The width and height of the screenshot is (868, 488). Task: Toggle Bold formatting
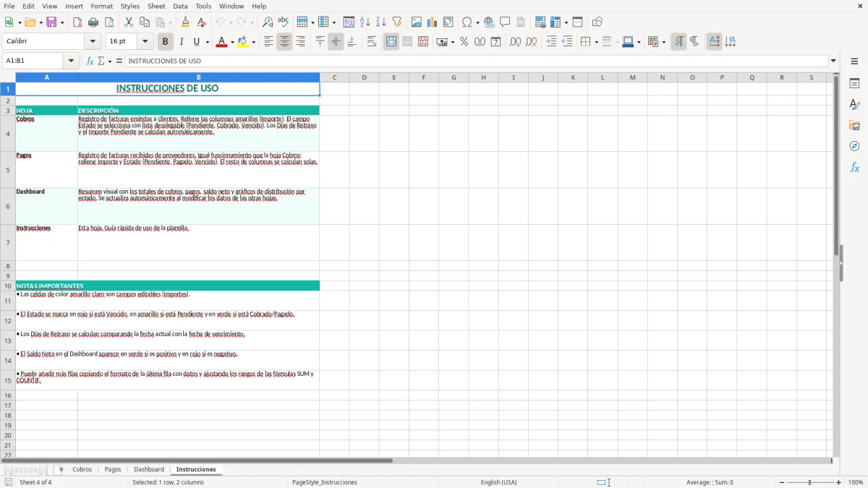pos(165,42)
